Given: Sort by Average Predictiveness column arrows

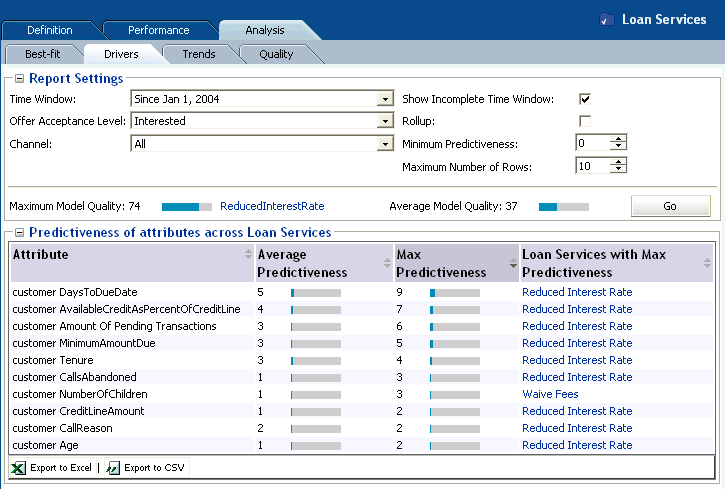Looking at the screenshot, I should [387, 264].
